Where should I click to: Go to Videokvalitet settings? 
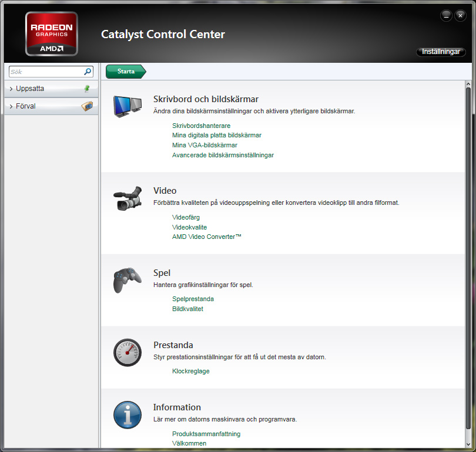pyautogui.click(x=189, y=227)
